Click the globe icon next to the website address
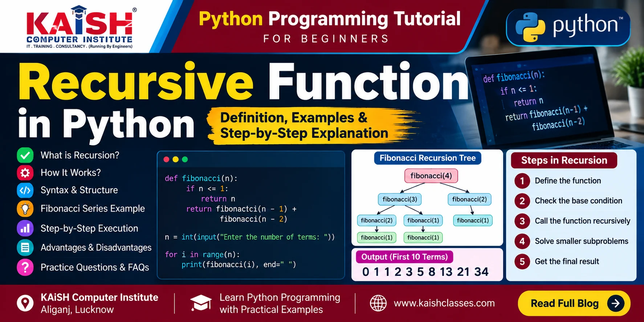This screenshot has height=322, width=644. 378,303
